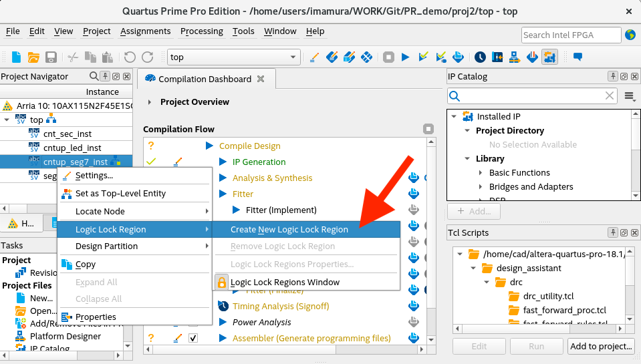Expand the Basic Functions IP category
The height and width of the screenshot is (364, 641).
pos(481,173)
